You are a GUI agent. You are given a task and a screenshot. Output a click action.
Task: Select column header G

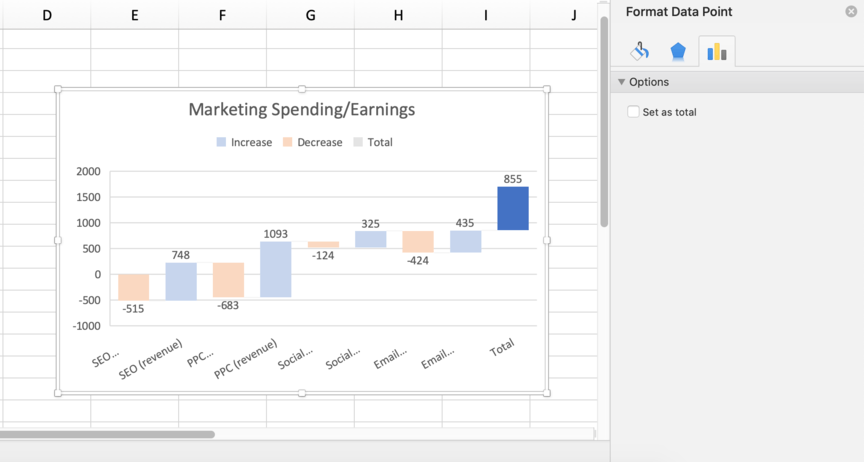(x=310, y=15)
